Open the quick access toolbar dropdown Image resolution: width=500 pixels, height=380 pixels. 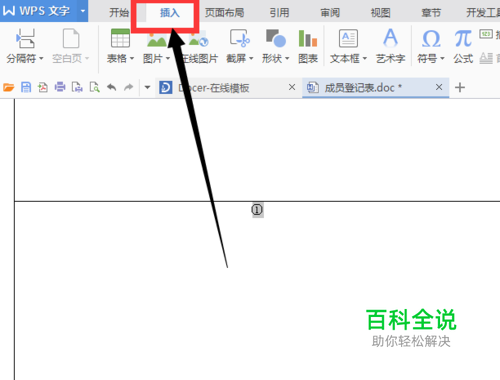coord(147,88)
